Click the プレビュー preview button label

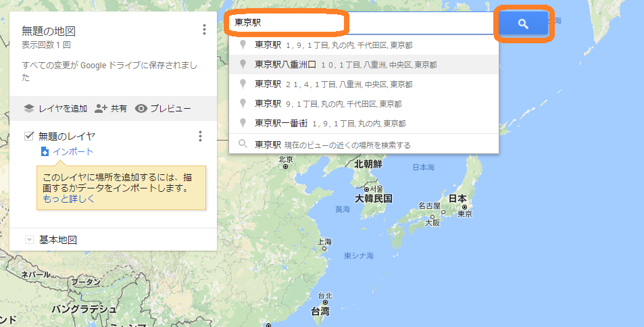tap(170, 109)
